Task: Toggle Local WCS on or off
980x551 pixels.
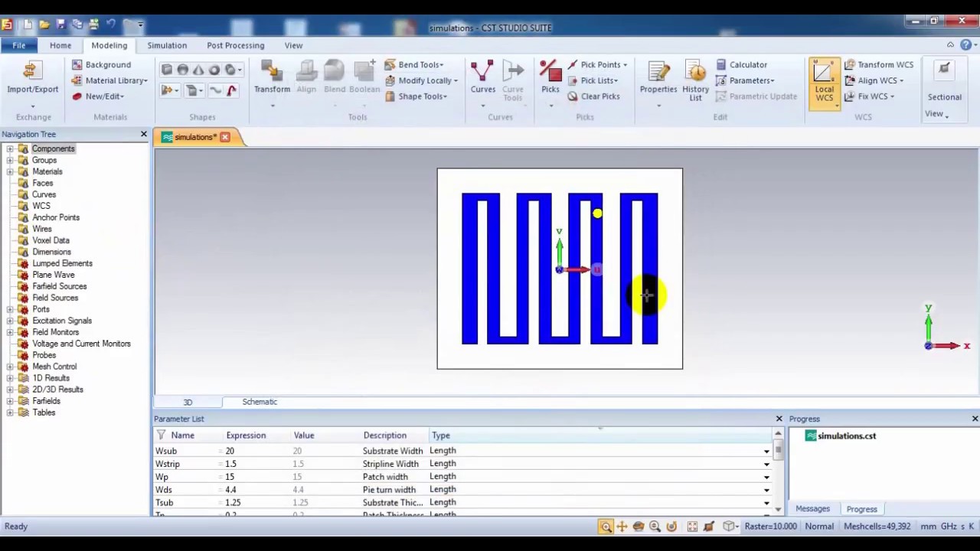Action: [824, 83]
